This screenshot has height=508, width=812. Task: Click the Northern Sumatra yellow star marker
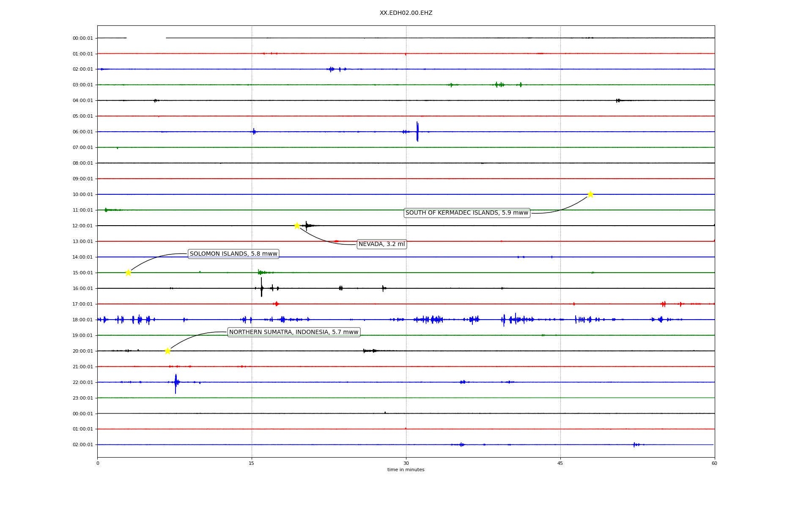(x=167, y=351)
